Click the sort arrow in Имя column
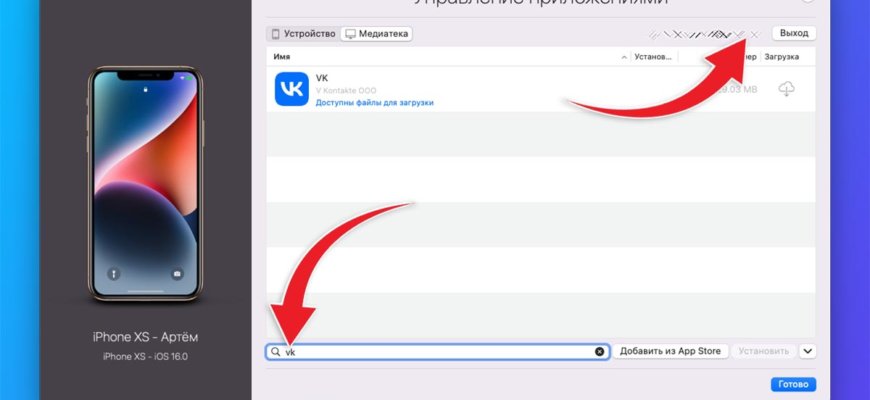The width and height of the screenshot is (870, 400). point(624,57)
